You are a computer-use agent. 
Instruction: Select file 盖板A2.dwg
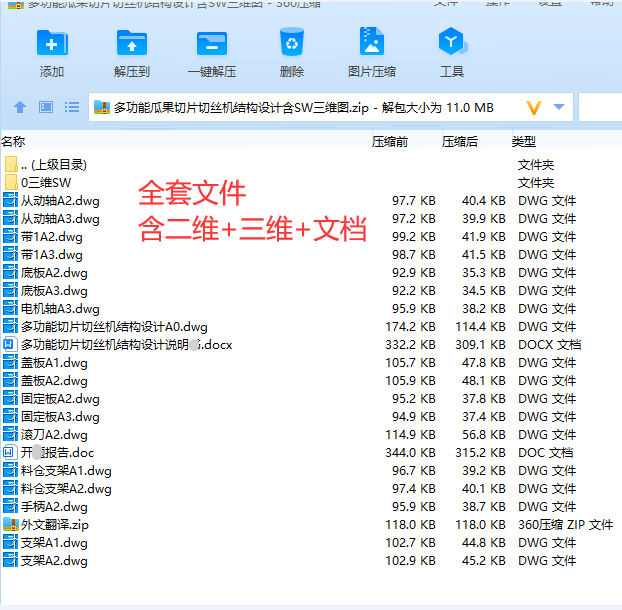pos(54,381)
